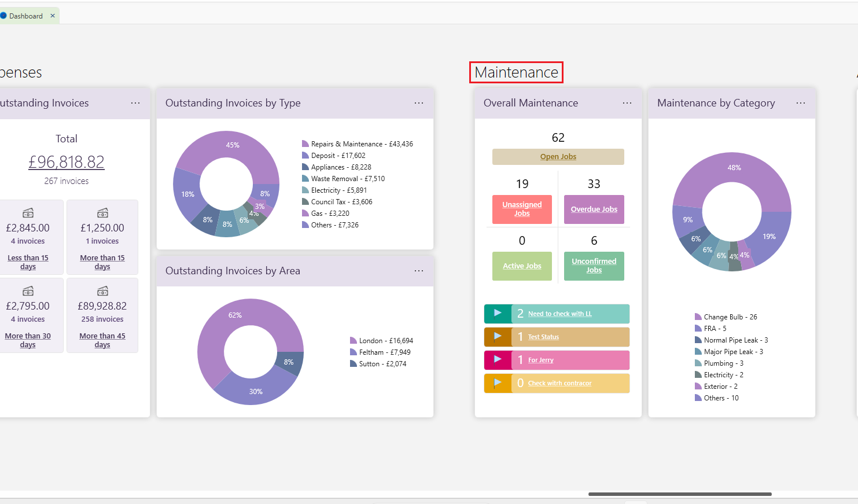Viewport: 858px width, 504px height.
Task: Click the money icon above £89,928.82
Action: click(x=102, y=291)
